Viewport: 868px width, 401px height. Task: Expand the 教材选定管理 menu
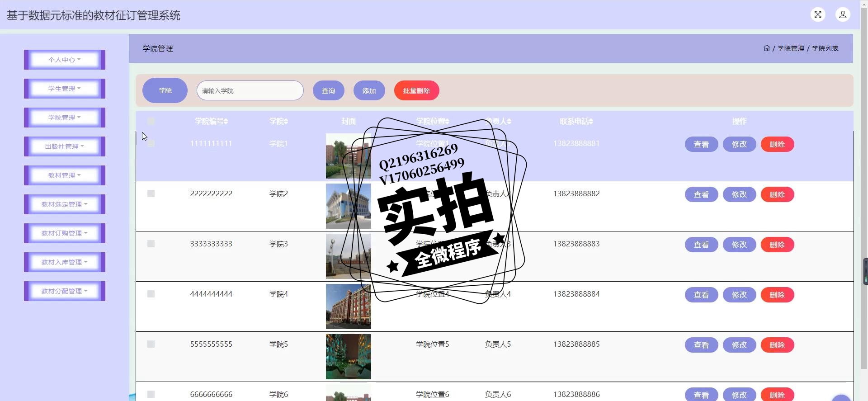(x=65, y=204)
